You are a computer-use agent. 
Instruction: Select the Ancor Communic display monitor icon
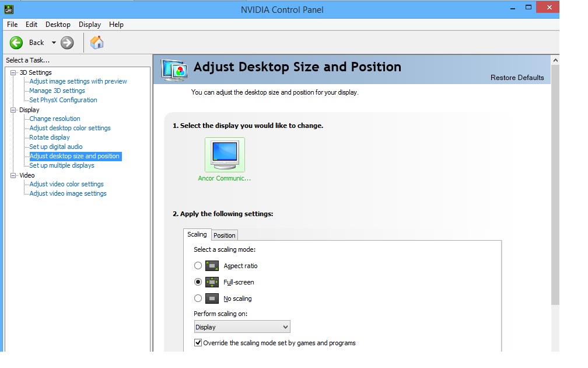(x=225, y=155)
